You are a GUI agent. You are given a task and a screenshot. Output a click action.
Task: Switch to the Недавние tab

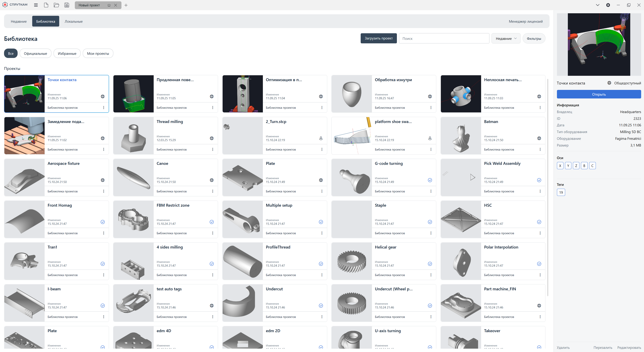18,21
